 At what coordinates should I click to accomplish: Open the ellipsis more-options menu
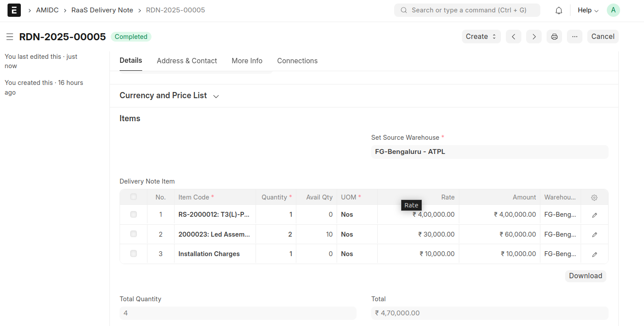pyautogui.click(x=574, y=36)
